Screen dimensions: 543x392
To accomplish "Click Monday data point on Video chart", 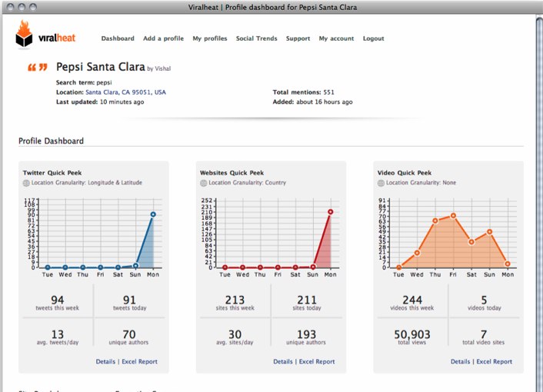I will [508, 264].
